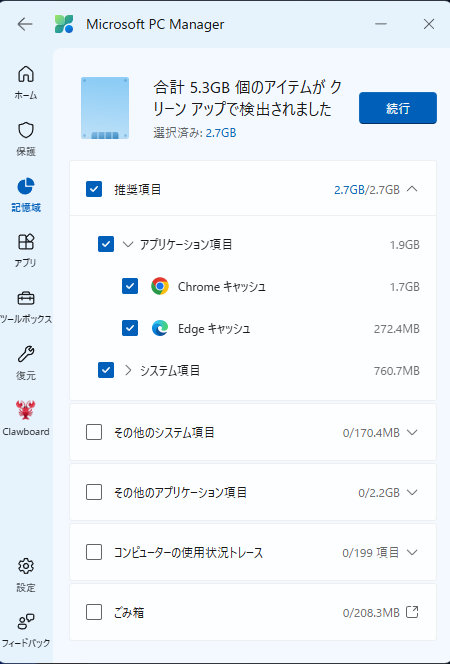Click the Edge icon in Edge キャッシュ row

click(x=160, y=329)
